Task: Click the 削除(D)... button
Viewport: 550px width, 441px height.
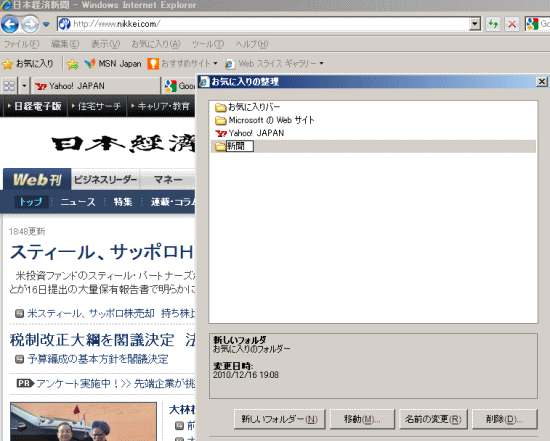Action: [505, 419]
